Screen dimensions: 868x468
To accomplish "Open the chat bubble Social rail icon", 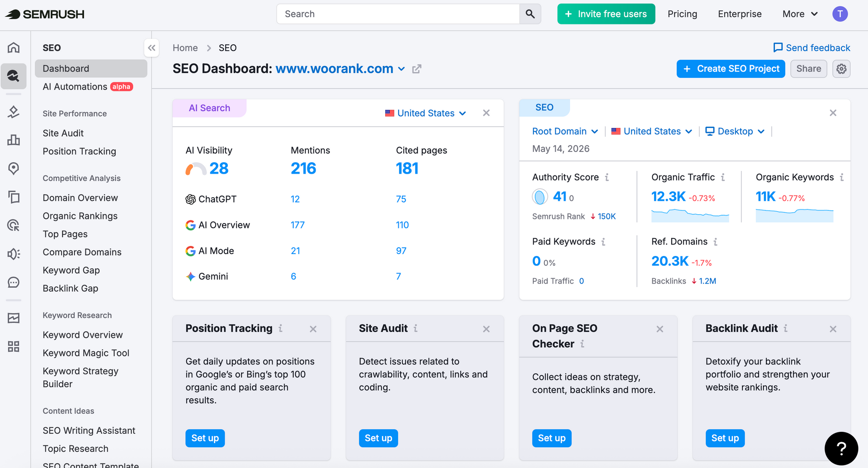I will coord(14,283).
